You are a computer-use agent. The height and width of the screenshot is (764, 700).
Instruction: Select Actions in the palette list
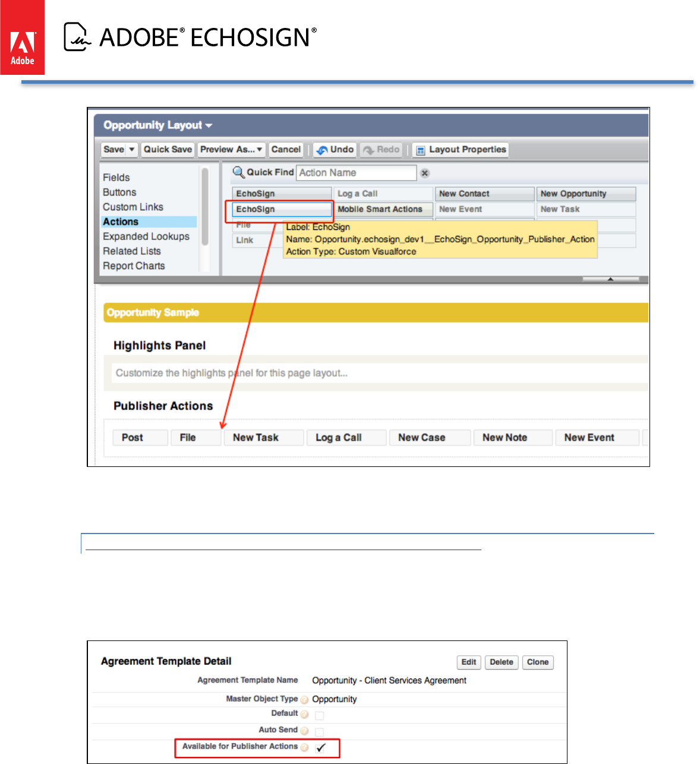click(149, 222)
